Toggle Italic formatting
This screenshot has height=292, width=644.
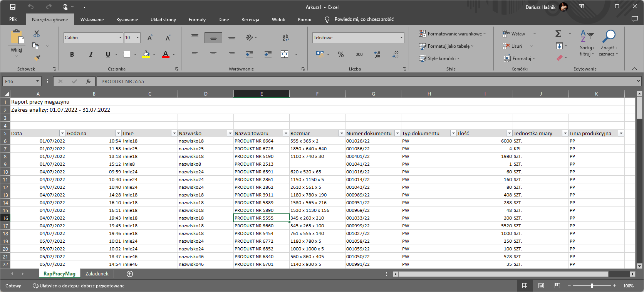coord(91,54)
